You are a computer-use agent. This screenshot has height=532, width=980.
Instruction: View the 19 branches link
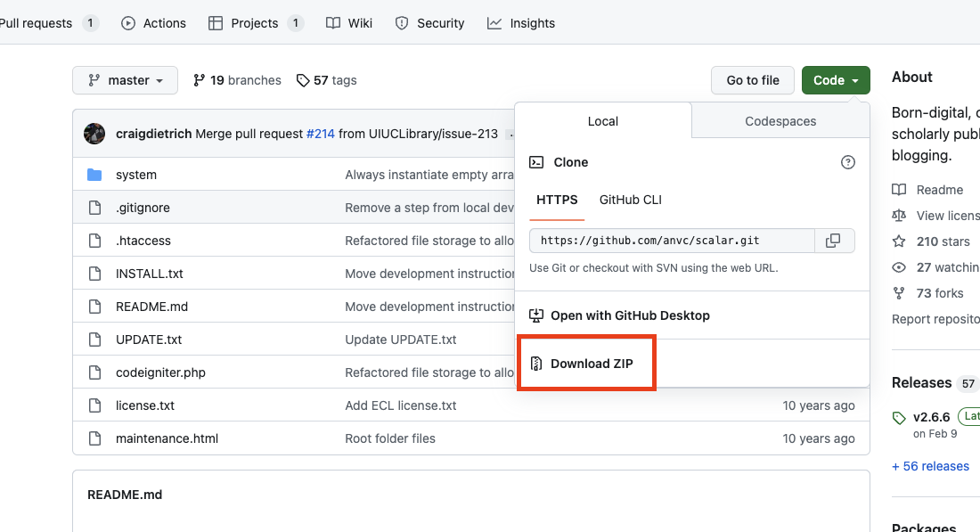238,80
